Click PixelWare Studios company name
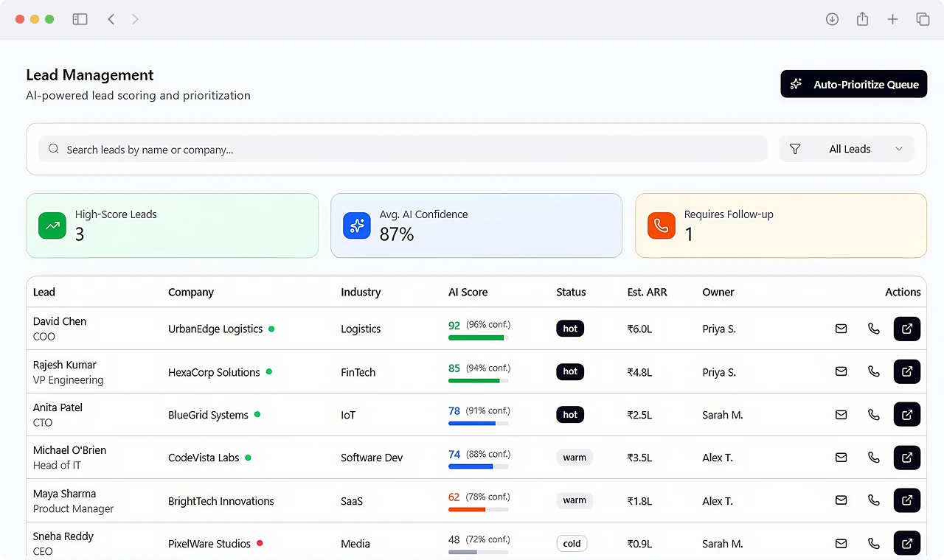The height and width of the screenshot is (560, 944). click(209, 544)
